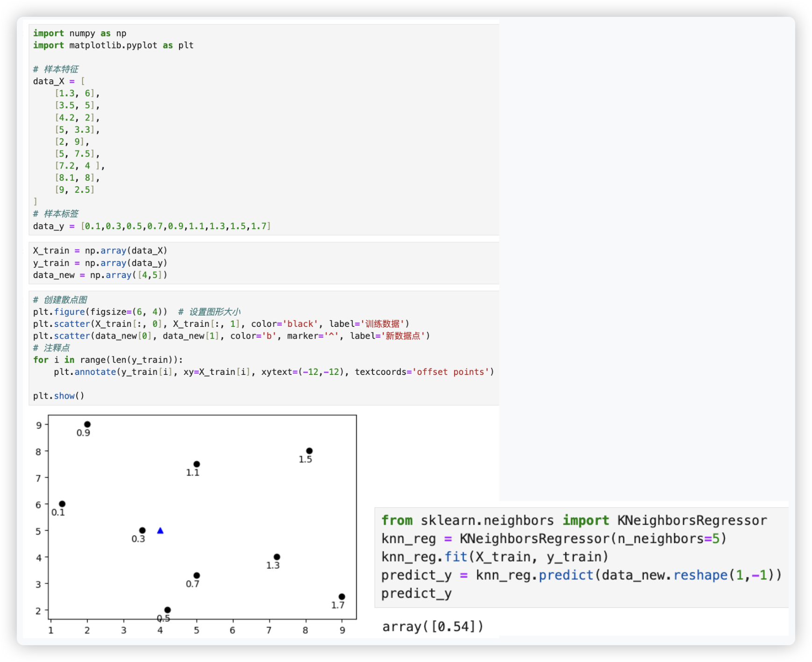Click the scatter point labeled 1.7
This screenshot has height=662, width=812.
342,597
